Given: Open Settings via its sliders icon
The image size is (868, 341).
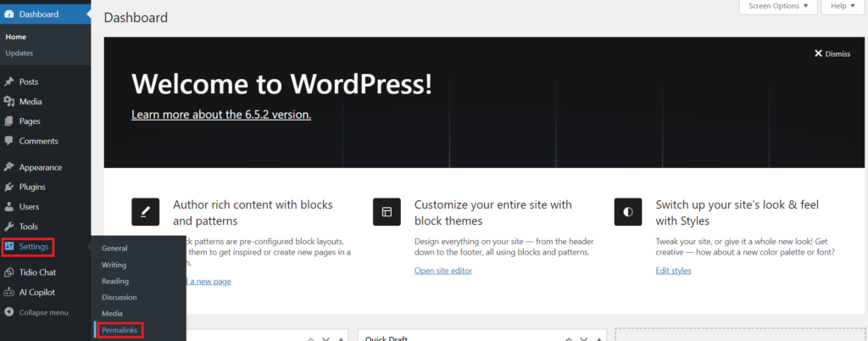Looking at the screenshot, I should pyautogui.click(x=8, y=246).
